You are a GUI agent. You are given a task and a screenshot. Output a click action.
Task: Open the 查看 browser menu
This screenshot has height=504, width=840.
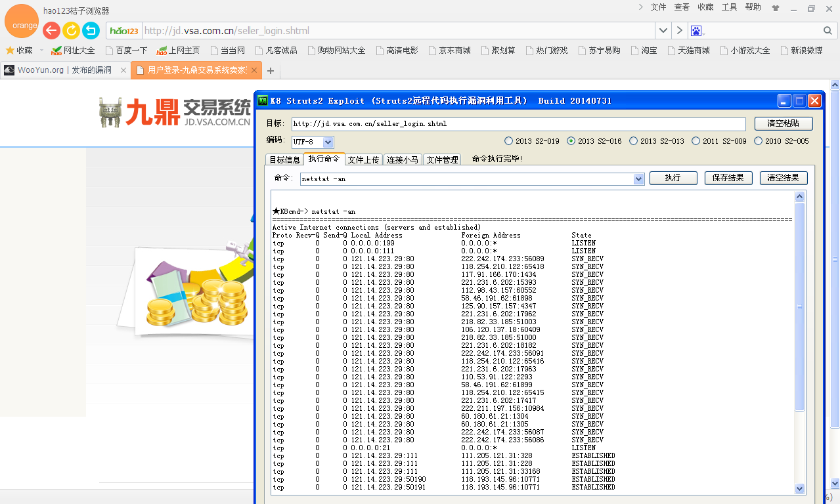click(682, 7)
